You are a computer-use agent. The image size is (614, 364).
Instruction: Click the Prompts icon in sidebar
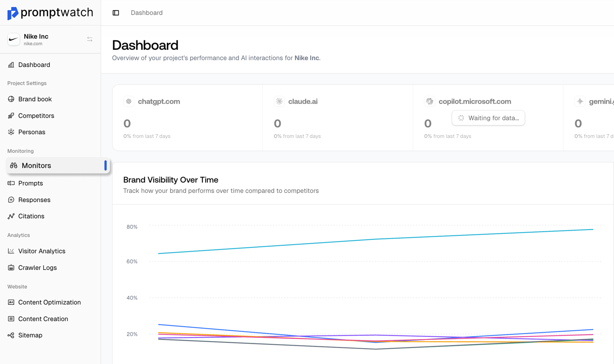pyautogui.click(x=11, y=183)
